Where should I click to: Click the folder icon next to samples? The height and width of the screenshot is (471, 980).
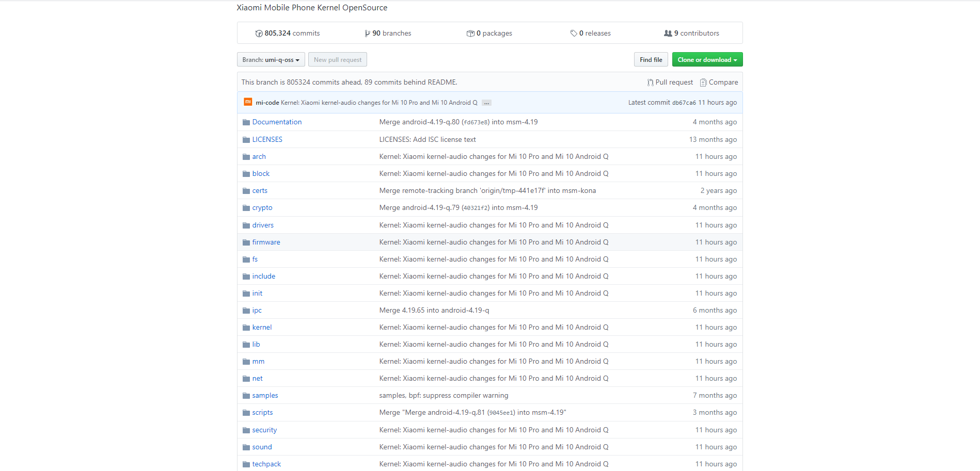246,396
